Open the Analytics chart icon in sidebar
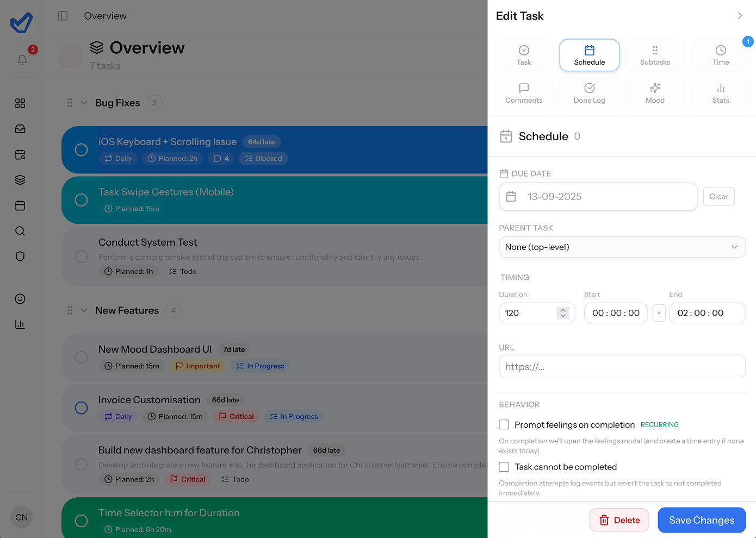Viewport: 756px width, 538px height. click(20, 324)
